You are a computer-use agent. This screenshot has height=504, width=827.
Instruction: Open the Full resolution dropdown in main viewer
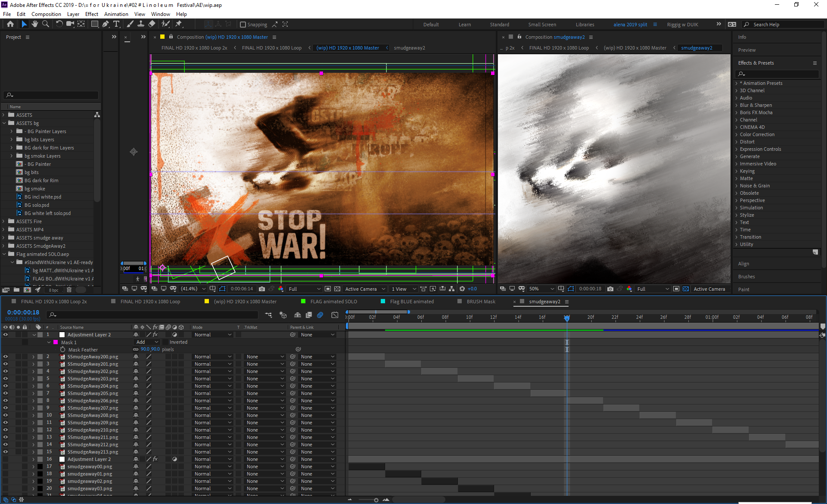305,289
